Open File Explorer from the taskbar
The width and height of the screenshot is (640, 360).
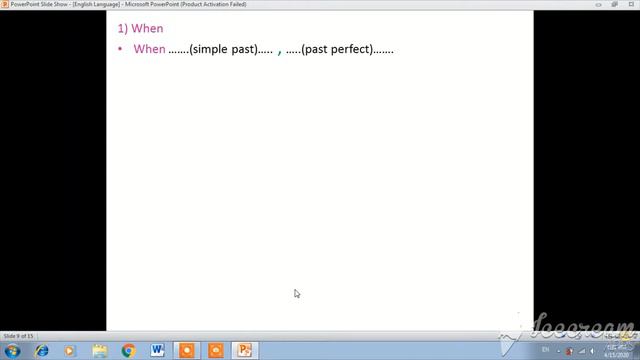point(100,351)
